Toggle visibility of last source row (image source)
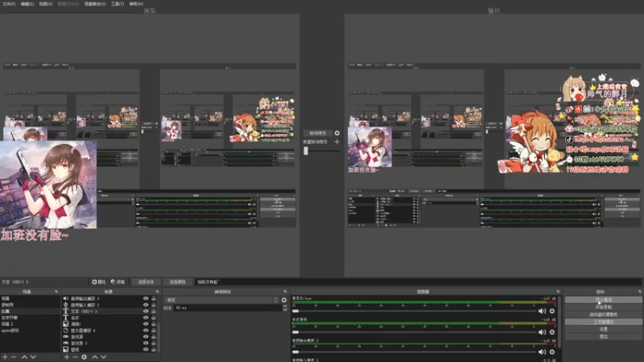The height and width of the screenshot is (362, 644). pyautogui.click(x=146, y=349)
